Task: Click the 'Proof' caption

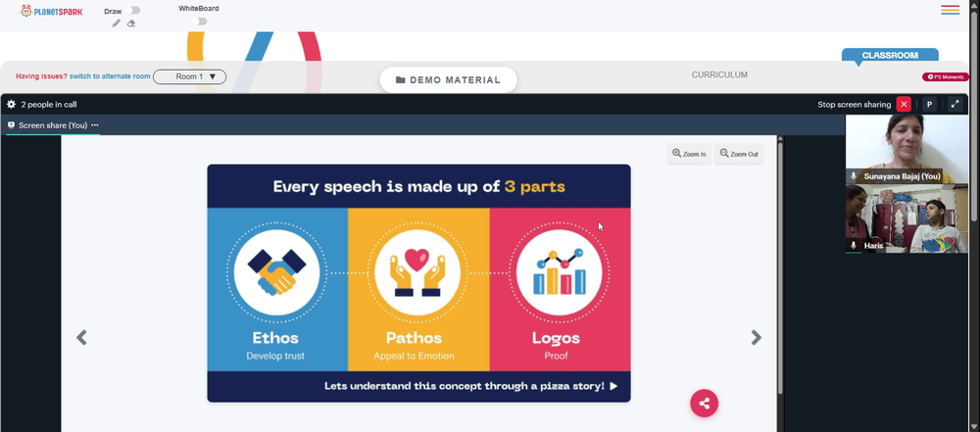Action: [557, 357]
